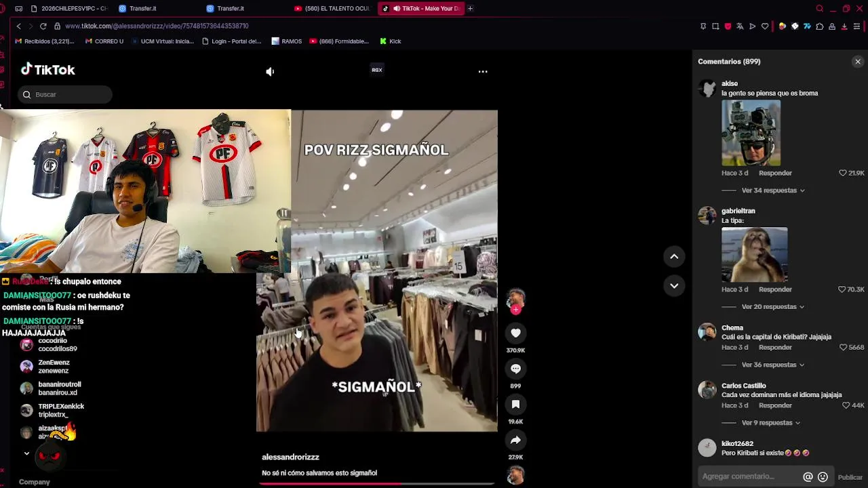Reply to akiso's comment
The image size is (868, 488).
(x=775, y=173)
